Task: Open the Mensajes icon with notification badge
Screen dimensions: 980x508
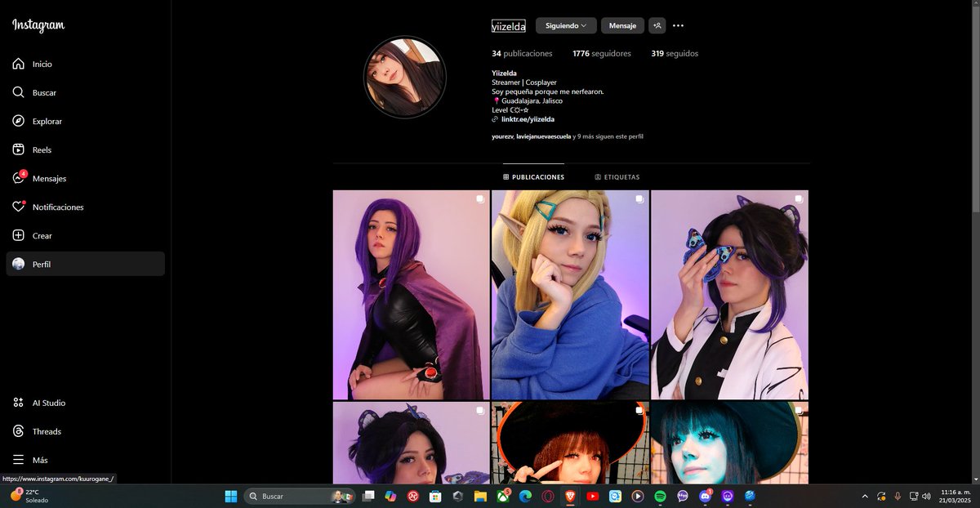Action: tap(19, 177)
